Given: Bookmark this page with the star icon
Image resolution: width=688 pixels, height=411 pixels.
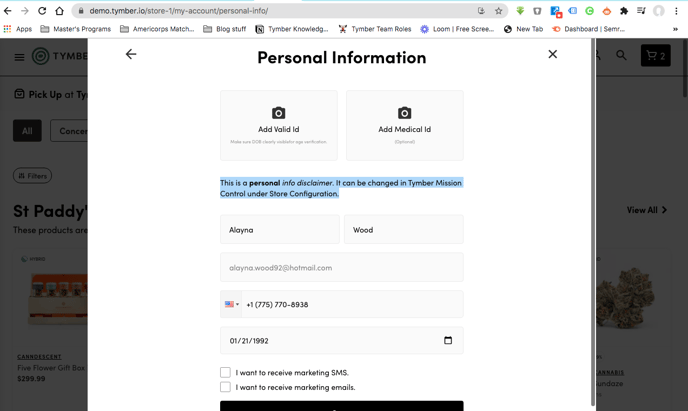Looking at the screenshot, I should (x=498, y=11).
